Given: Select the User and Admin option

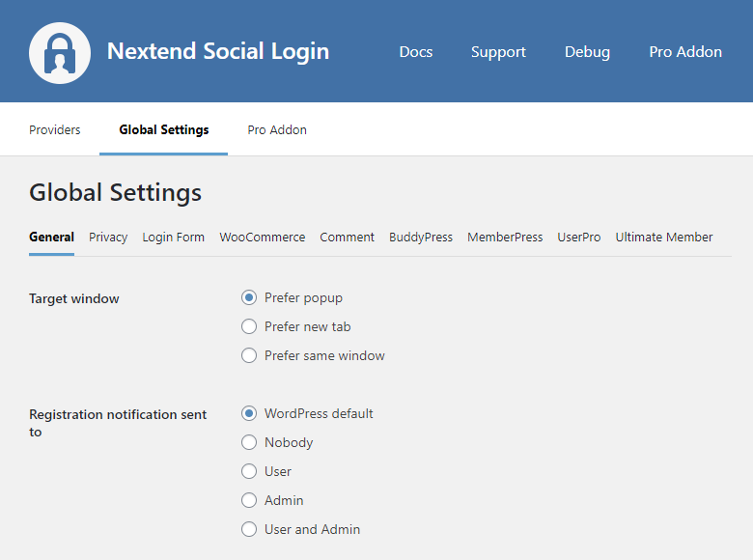Looking at the screenshot, I should (x=249, y=529).
